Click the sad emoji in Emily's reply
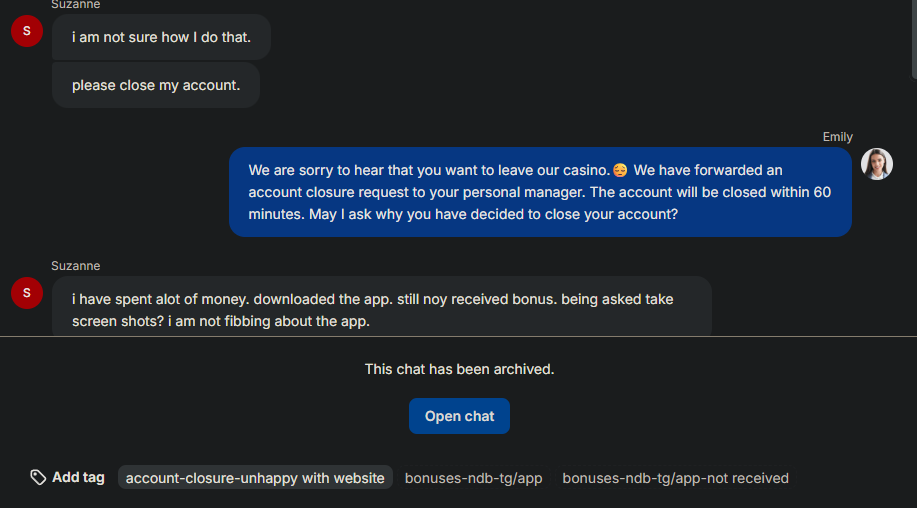Viewport: 917px width, 508px height. (620, 170)
